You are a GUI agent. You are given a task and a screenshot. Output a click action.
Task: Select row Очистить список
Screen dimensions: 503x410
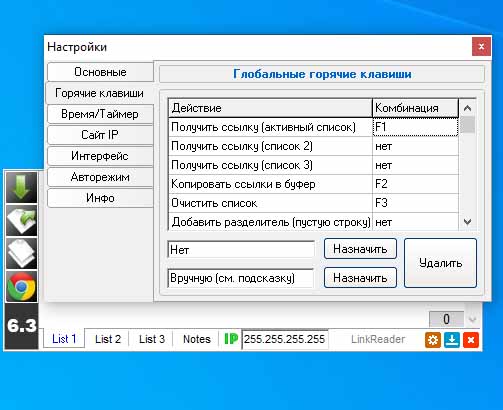[x=313, y=203]
